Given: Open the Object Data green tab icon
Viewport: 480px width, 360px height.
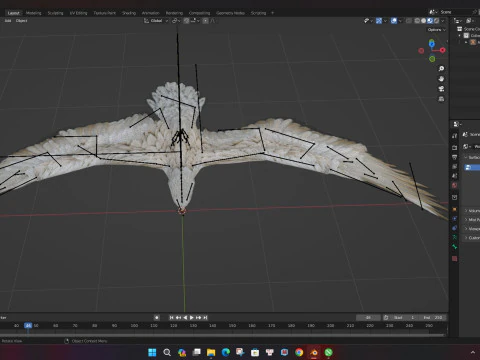Looking at the screenshot, I should (454, 237).
